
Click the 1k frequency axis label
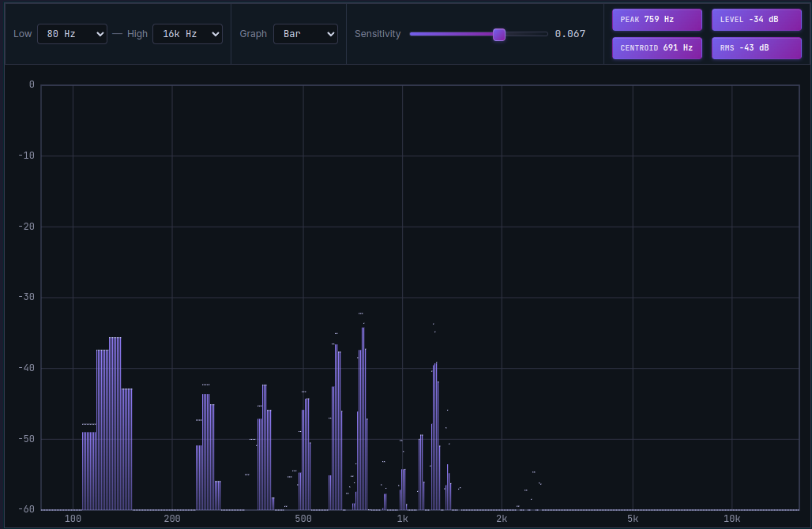click(402, 519)
